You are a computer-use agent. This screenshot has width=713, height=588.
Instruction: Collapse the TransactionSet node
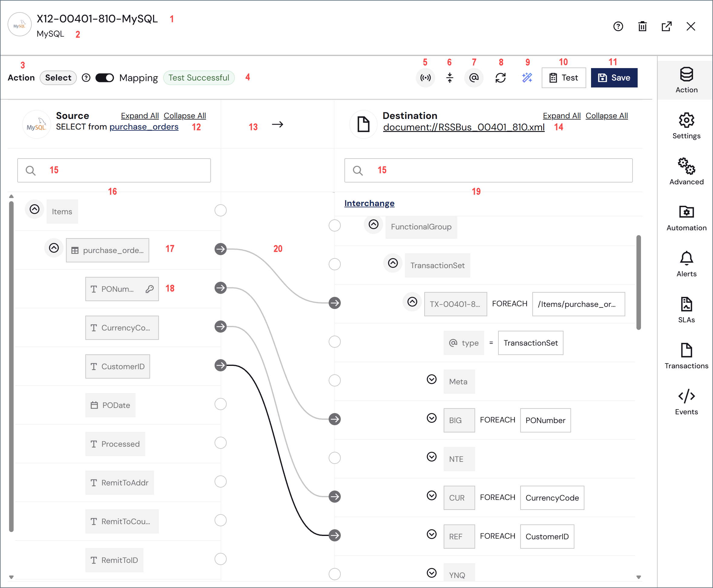coord(393,263)
